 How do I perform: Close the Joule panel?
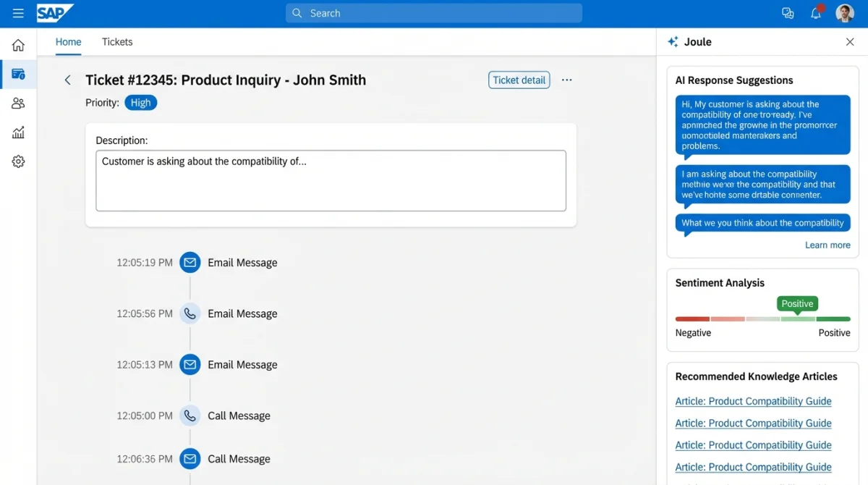[850, 41]
